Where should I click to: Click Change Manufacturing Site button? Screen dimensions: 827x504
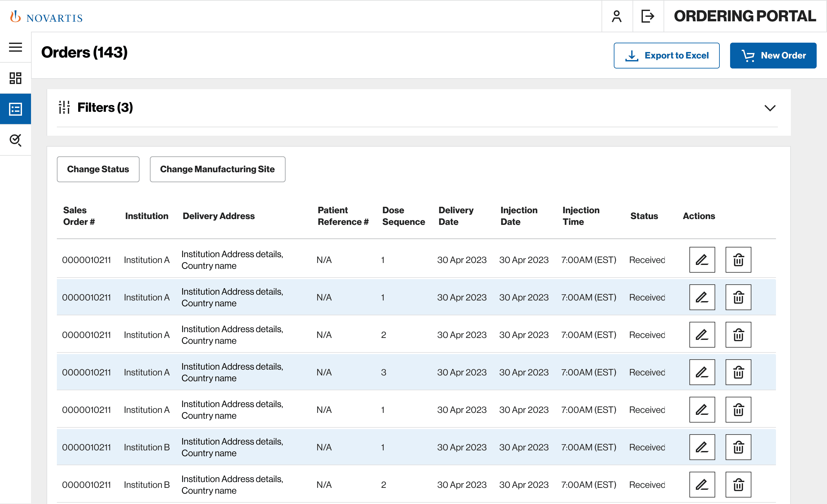217,169
